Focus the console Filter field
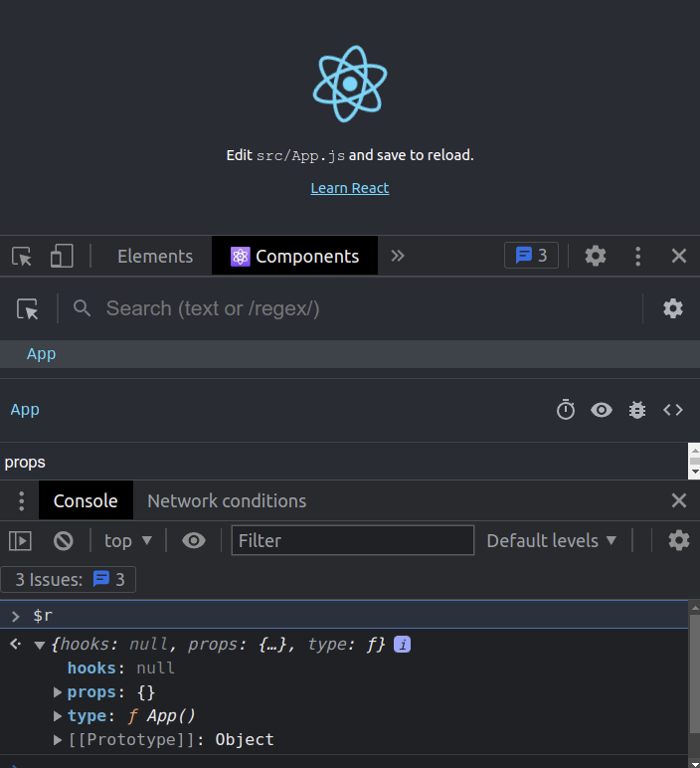The image size is (700, 768). tap(352, 541)
